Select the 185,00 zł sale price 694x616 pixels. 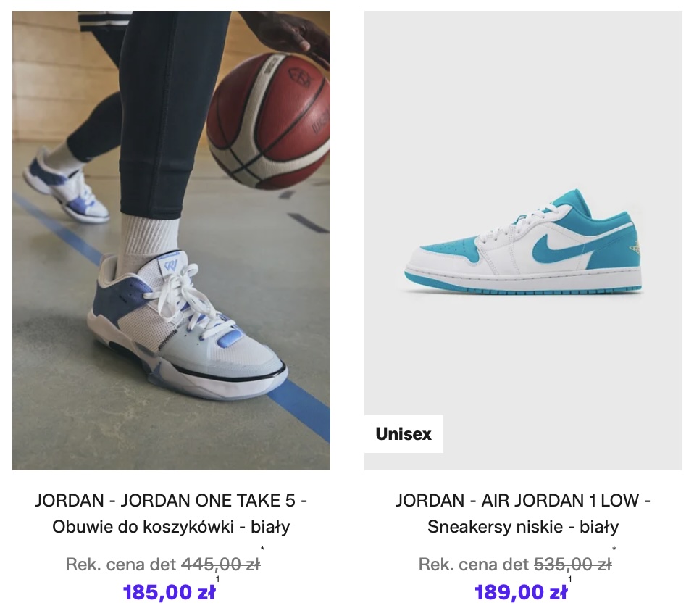tap(169, 592)
